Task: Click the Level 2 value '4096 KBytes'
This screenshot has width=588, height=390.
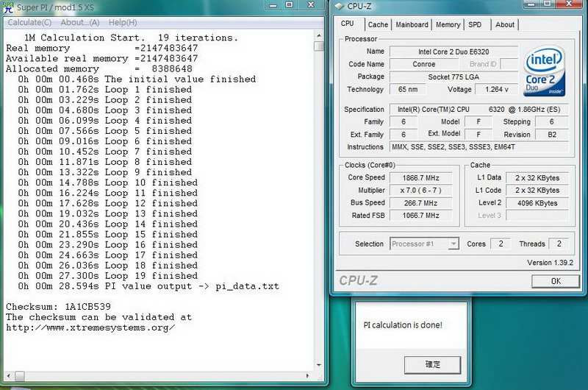Action: [537, 203]
